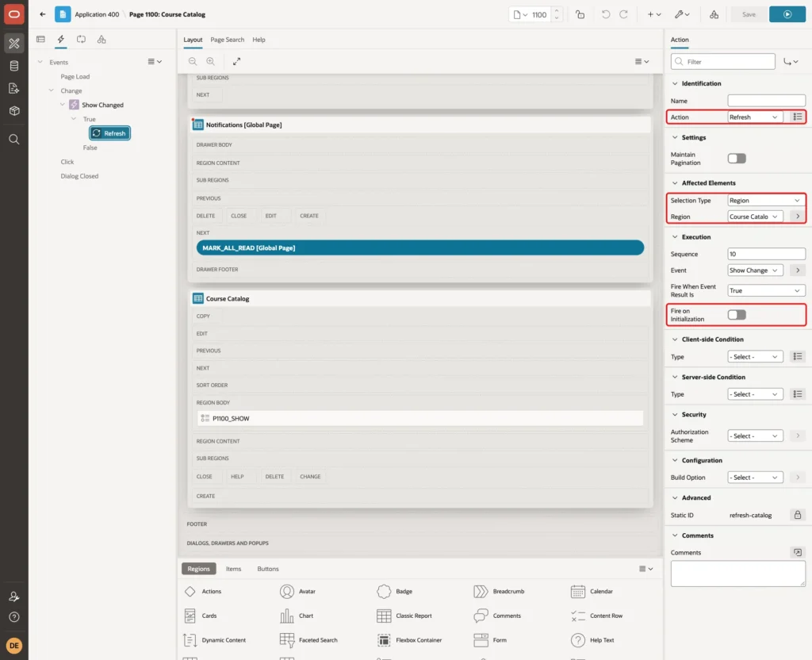Collapse the Identification section
Viewport: 812px width, 660px height.
click(x=674, y=83)
